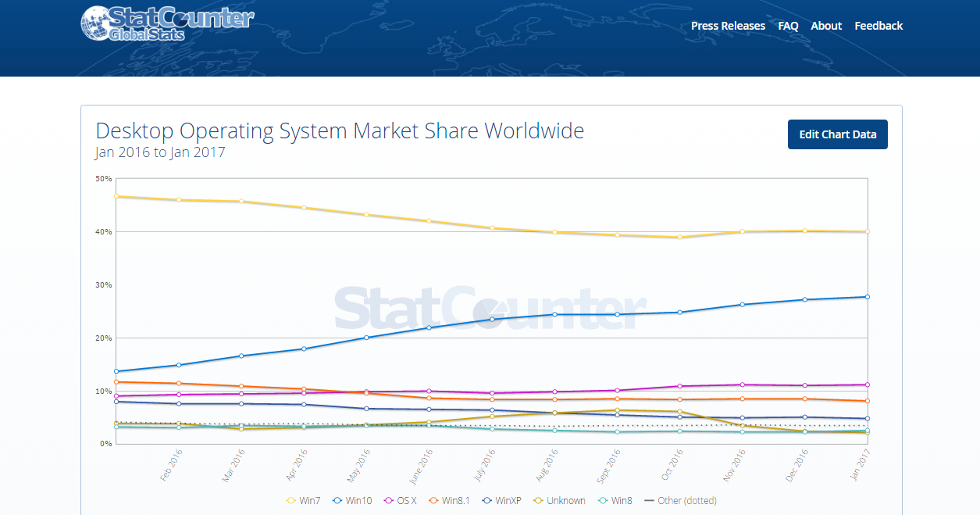
Task: Toggle the Win10 legend entry
Action: click(x=351, y=500)
